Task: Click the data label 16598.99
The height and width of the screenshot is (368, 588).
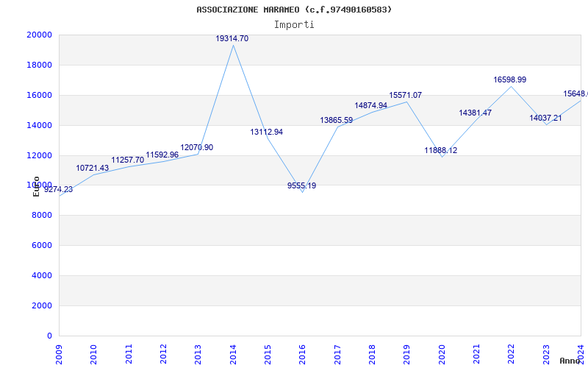Action: point(509,80)
